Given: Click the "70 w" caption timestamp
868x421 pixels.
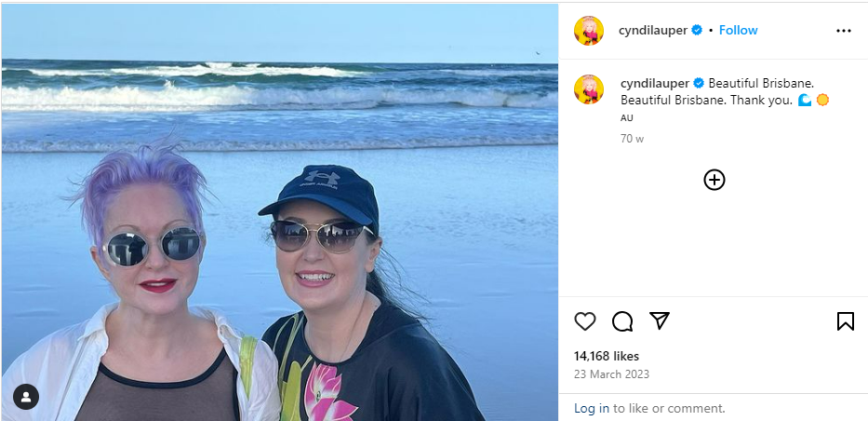Looking at the screenshot, I should (632, 139).
